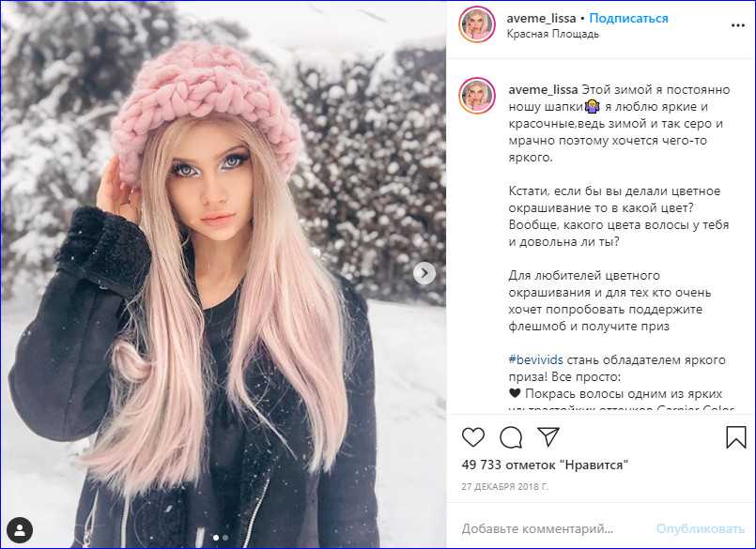Like the post with heart icon

[473, 437]
